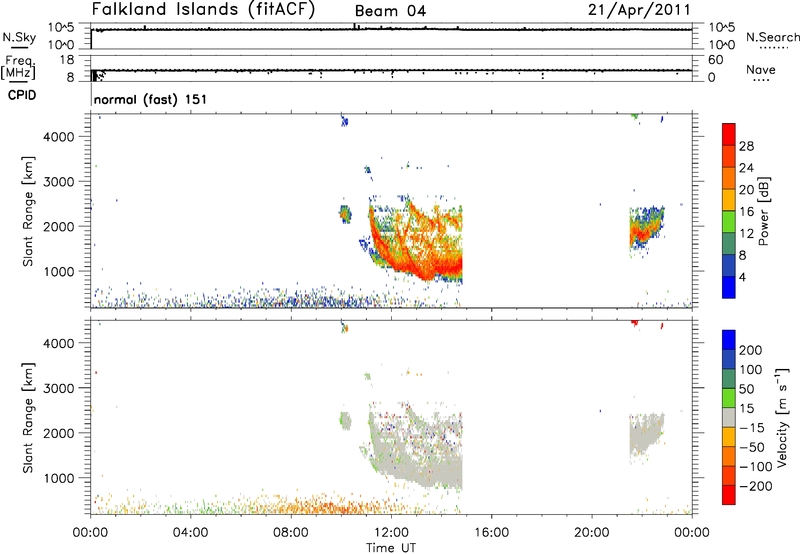
Task: Click the '20:00' time axis tick label
Action: click(x=592, y=533)
